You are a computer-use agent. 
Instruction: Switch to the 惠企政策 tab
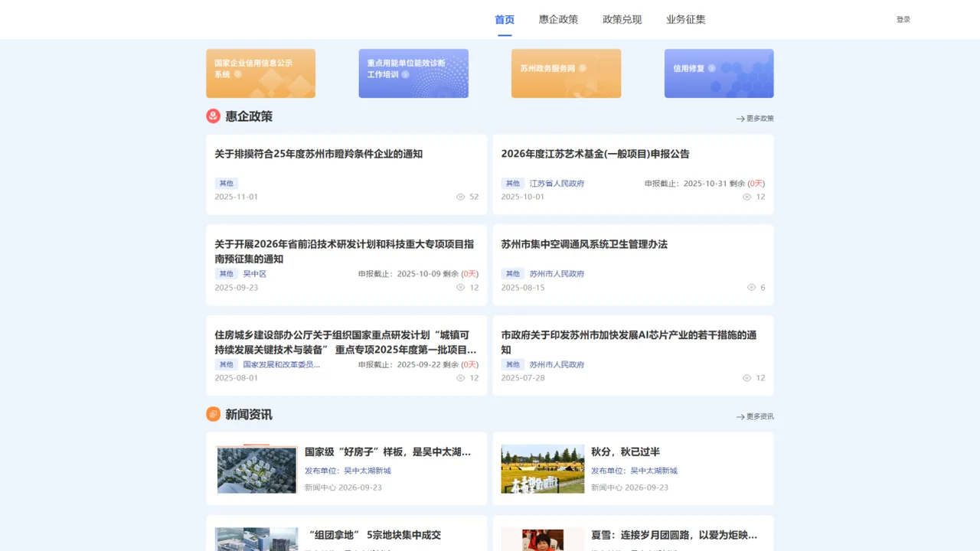click(x=558, y=20)
